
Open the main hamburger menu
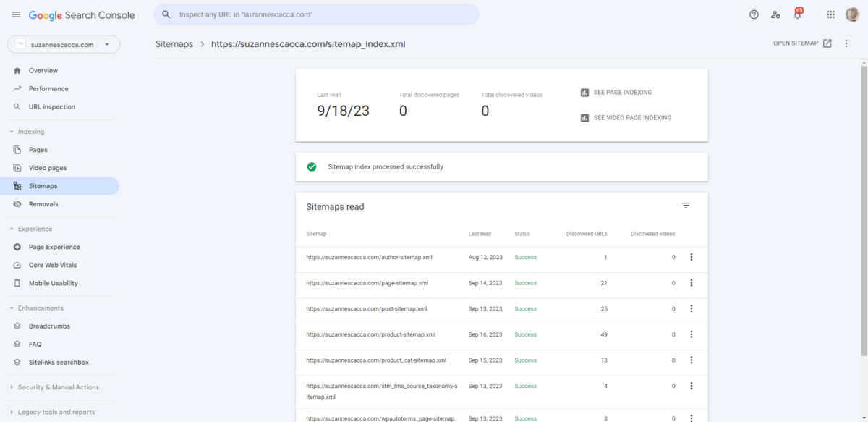point(16,14)
